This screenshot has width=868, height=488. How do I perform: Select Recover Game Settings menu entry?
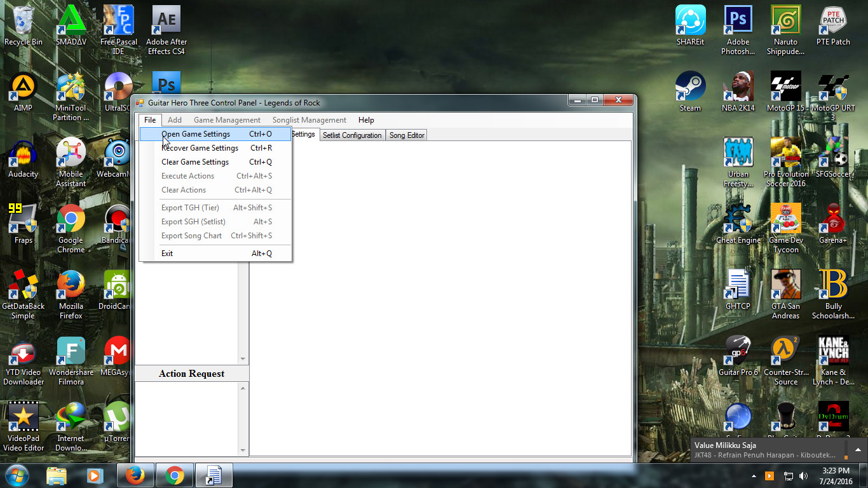(215, 148)
